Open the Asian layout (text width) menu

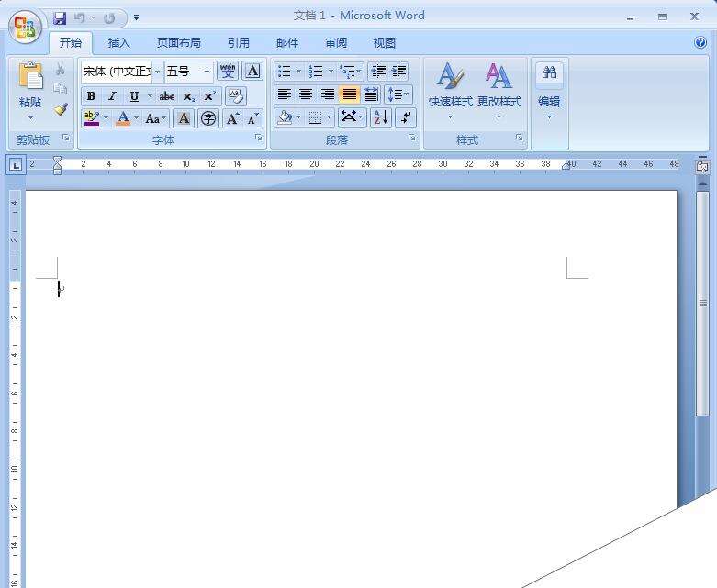click(x=352, y=117)
